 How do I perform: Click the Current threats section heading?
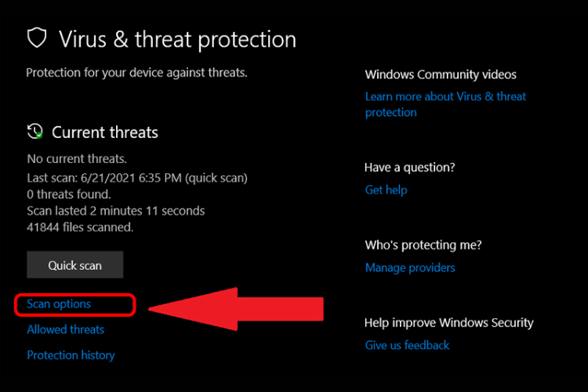pos(105,132)
